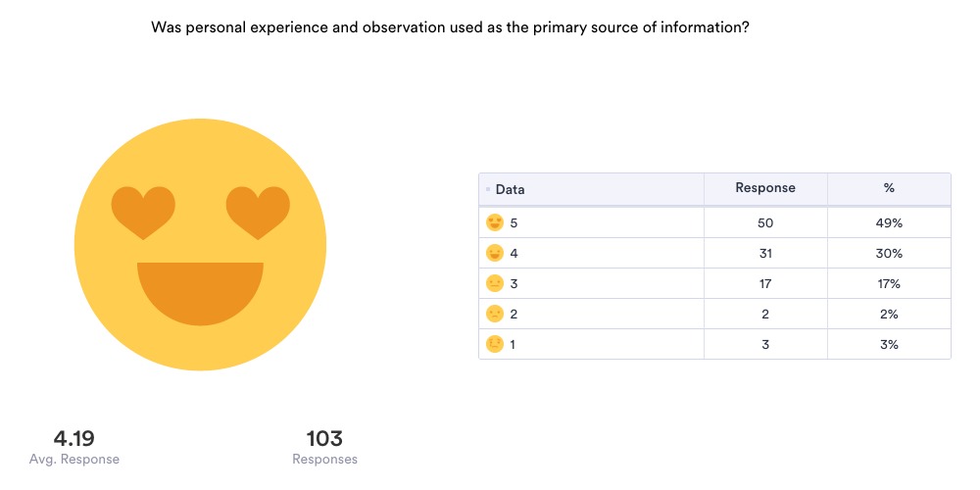Click the 103 responses count
This screenshot has width=980, height=490.
[x=324, y=438]
